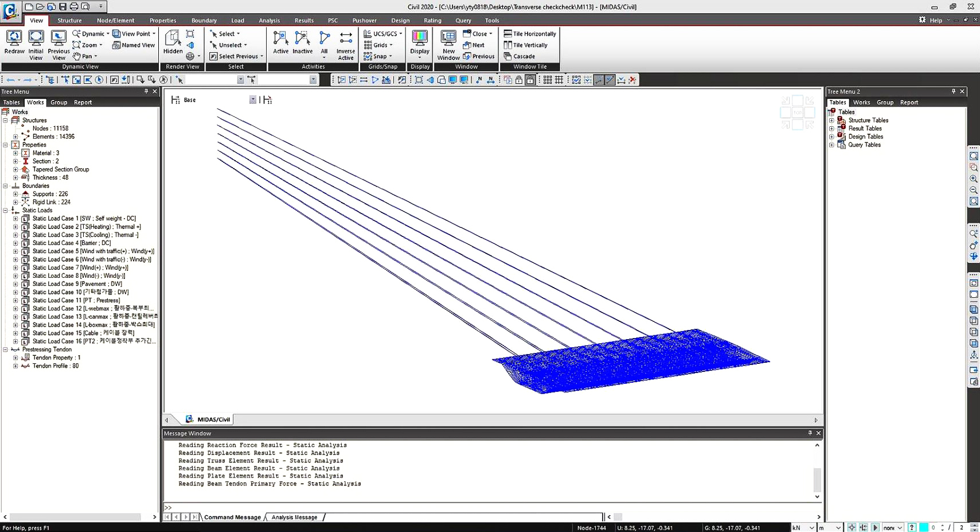Open the Results ribbon tab
Image resolution: width=980 pixels, height=532 pixels.
point(304,20)
